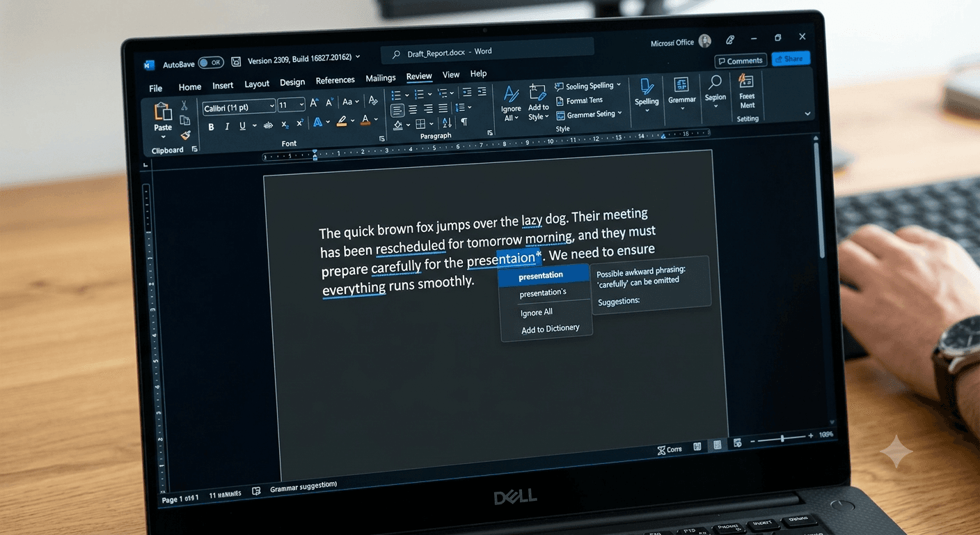Switch to the Insert tab

point(223,86)
